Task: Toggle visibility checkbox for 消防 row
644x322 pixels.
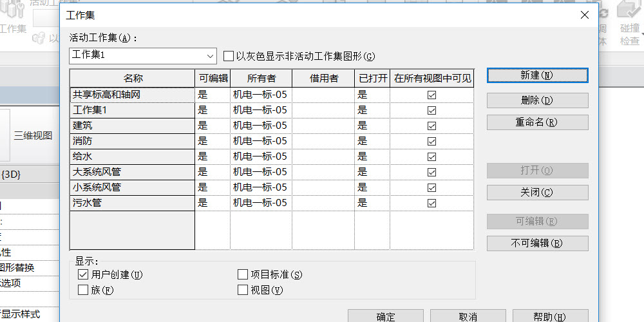Action: (431, 141)
